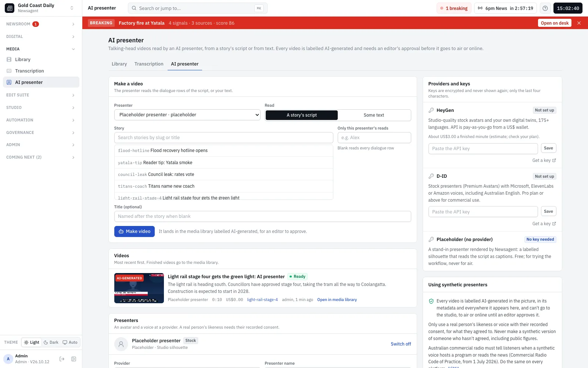588x368 pixels.
Task: Collapse the Media sidebar section
Action: click(x=41, y=49)
